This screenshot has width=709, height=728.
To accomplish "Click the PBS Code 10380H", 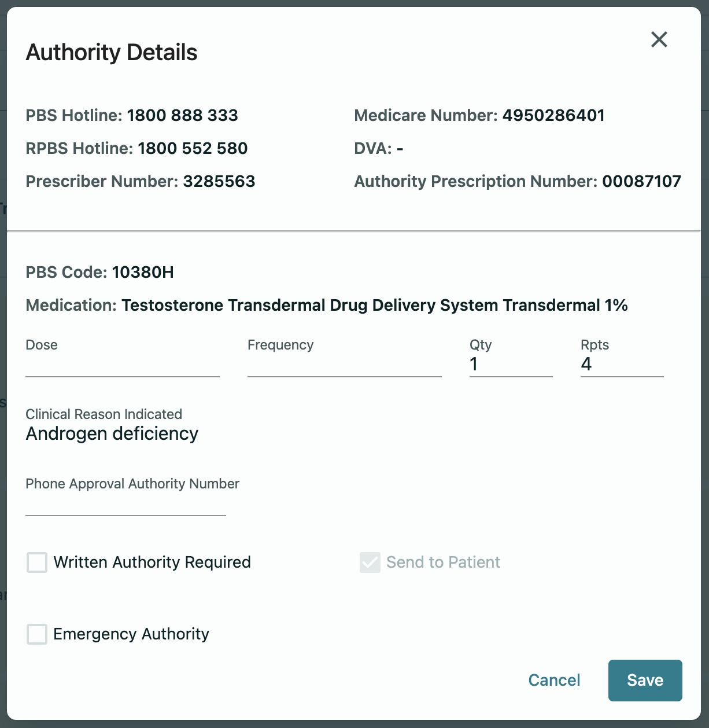I will tap(143, 272).
